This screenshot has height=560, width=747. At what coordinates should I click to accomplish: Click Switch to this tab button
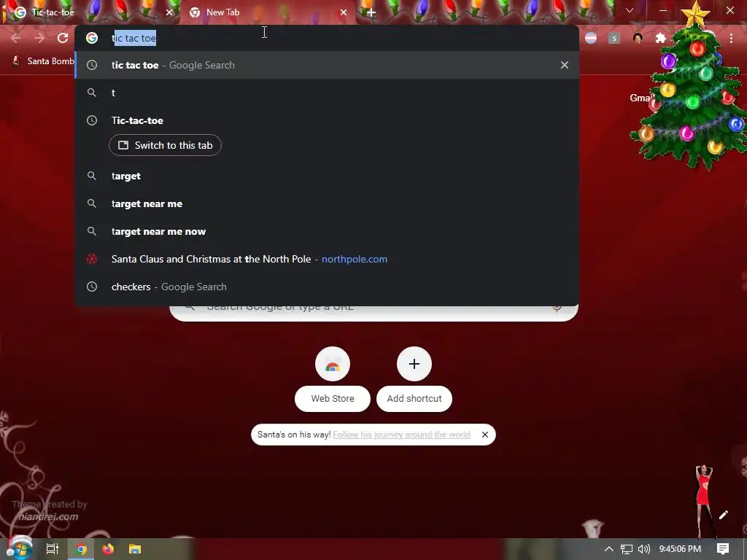[x=166, y=145]
